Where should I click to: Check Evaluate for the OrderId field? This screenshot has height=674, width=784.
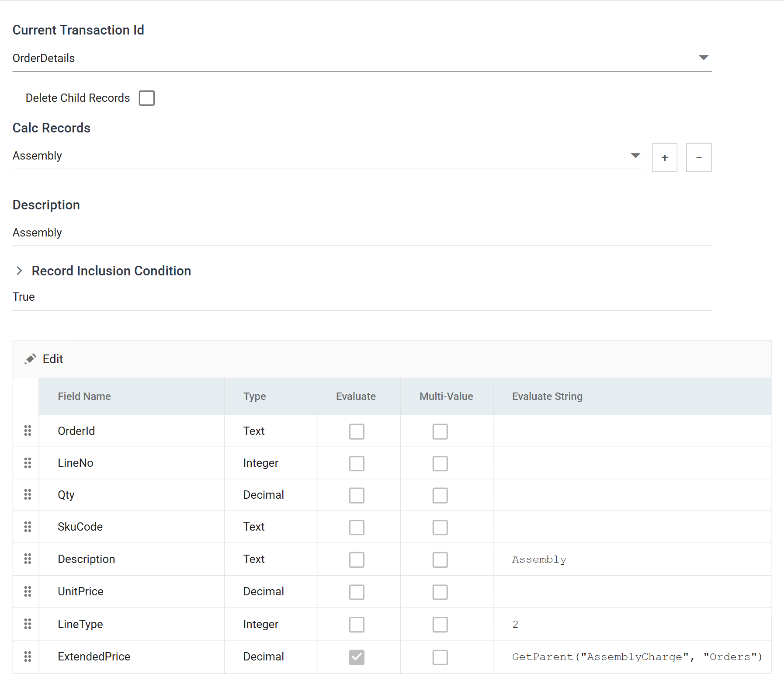click(x=357, y=431)
